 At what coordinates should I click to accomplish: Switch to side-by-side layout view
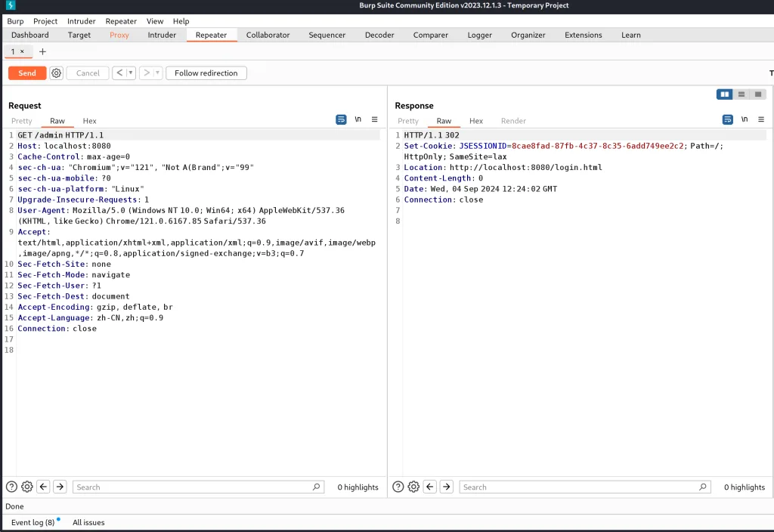pyautogui.click(x=725, y=94)
